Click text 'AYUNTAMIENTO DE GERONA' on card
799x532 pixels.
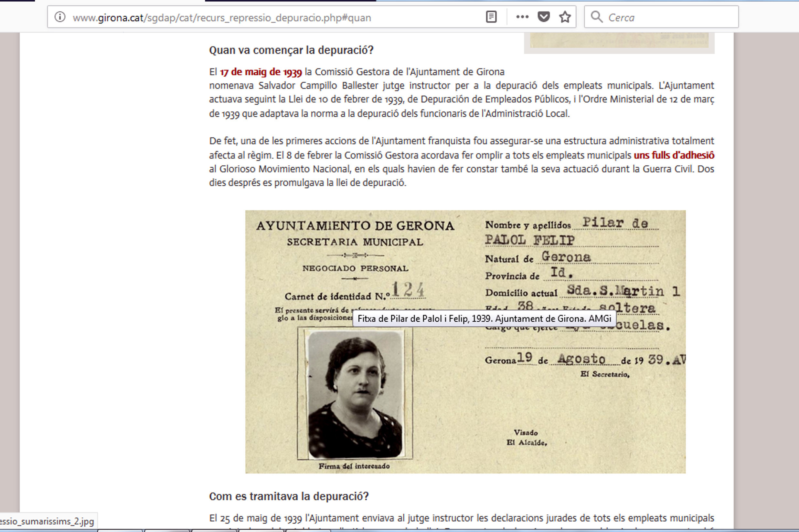(x=355, y=226)
